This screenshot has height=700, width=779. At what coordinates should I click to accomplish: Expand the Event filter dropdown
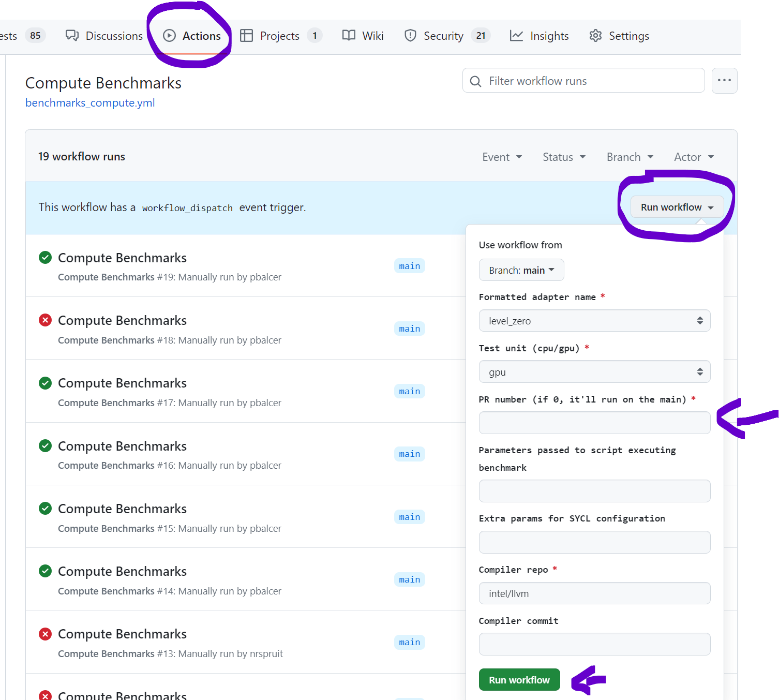[502, 157]
